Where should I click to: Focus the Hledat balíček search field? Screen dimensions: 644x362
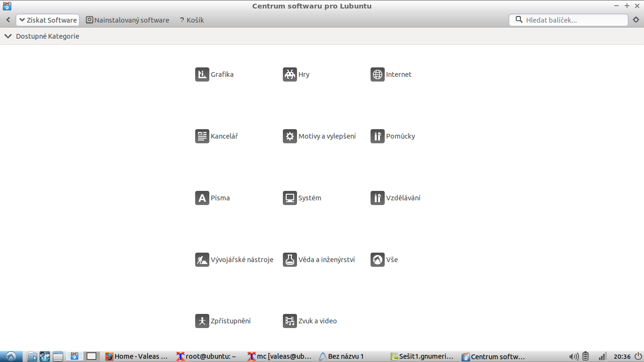pyautogui.click(x=569, y=20)
